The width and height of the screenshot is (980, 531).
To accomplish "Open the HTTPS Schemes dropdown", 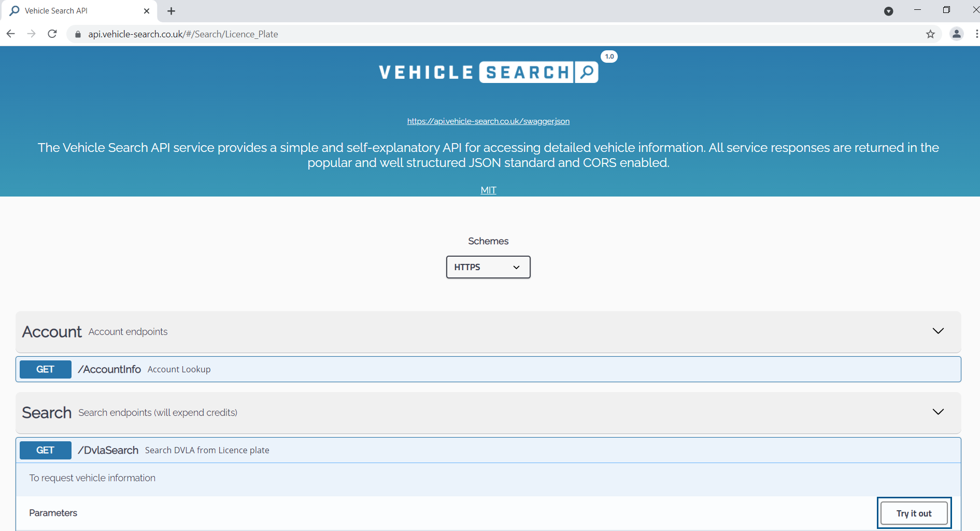I will (488, 267).
